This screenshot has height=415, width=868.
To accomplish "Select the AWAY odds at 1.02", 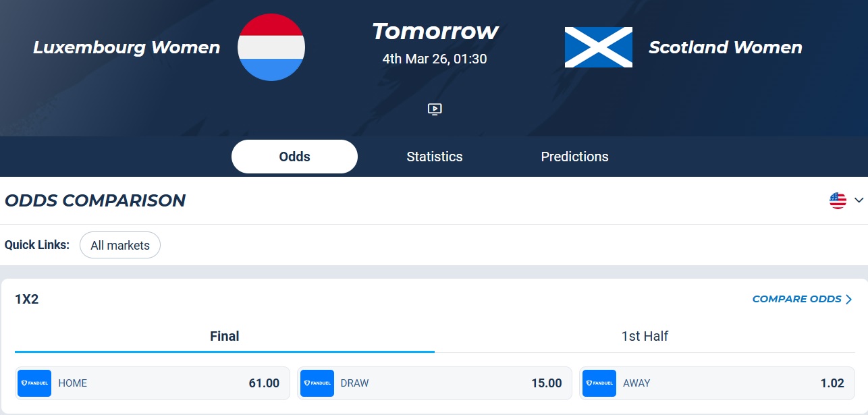I will 717,383.
